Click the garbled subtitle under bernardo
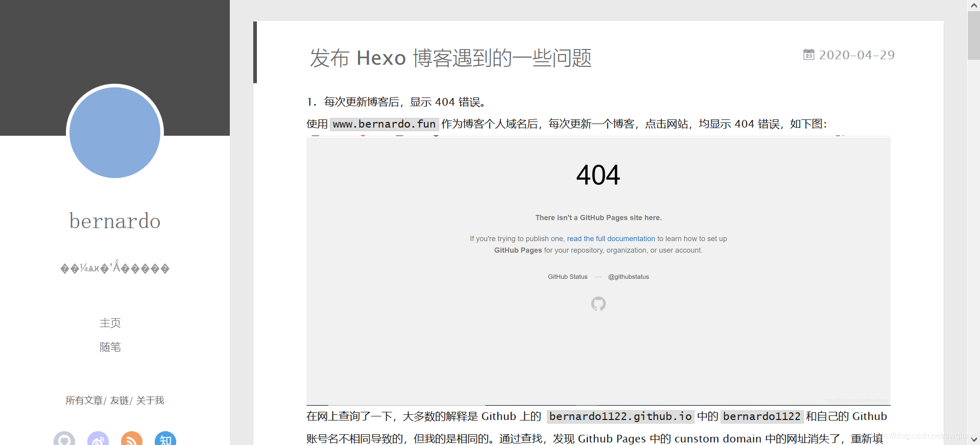This screenshot has height=445, width=980. pyautogui.click(x=115, y=268)
